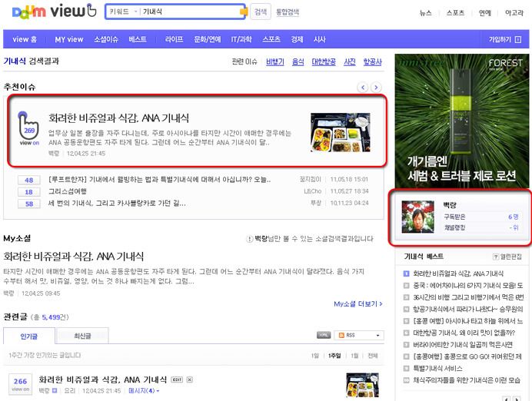Show previous recommended issue
532x401 pixels.
tap(363, 88)
